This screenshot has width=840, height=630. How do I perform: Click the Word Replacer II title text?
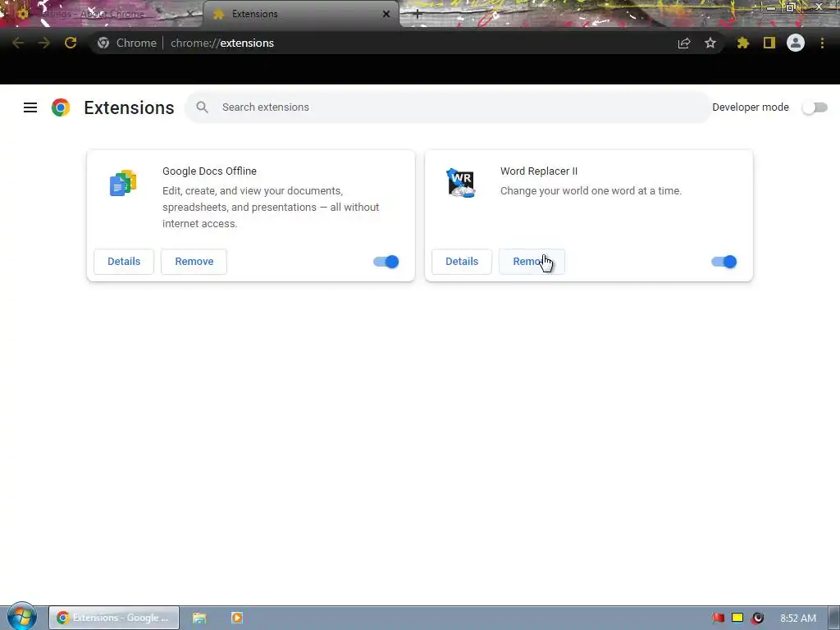tap(539, 171)
